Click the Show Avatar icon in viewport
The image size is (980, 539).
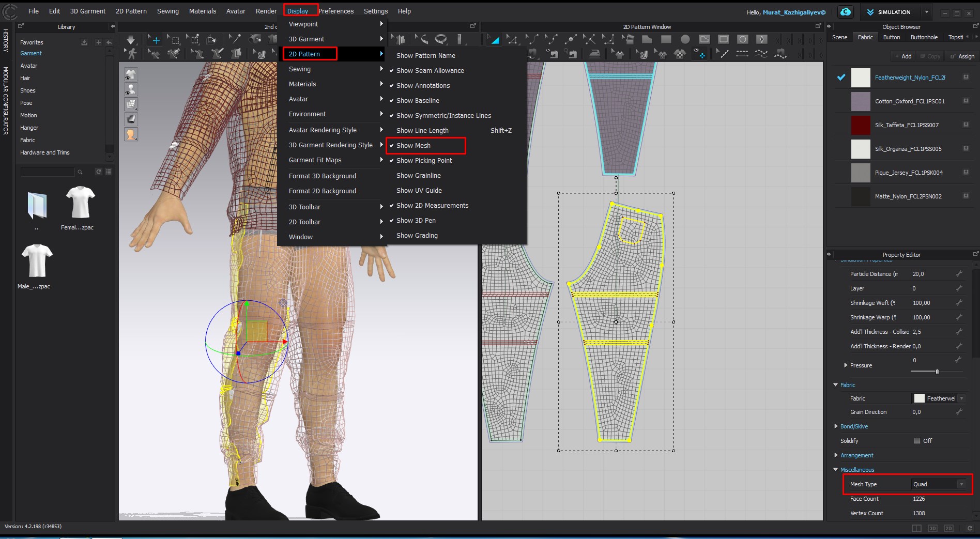(x=131, y=89)
